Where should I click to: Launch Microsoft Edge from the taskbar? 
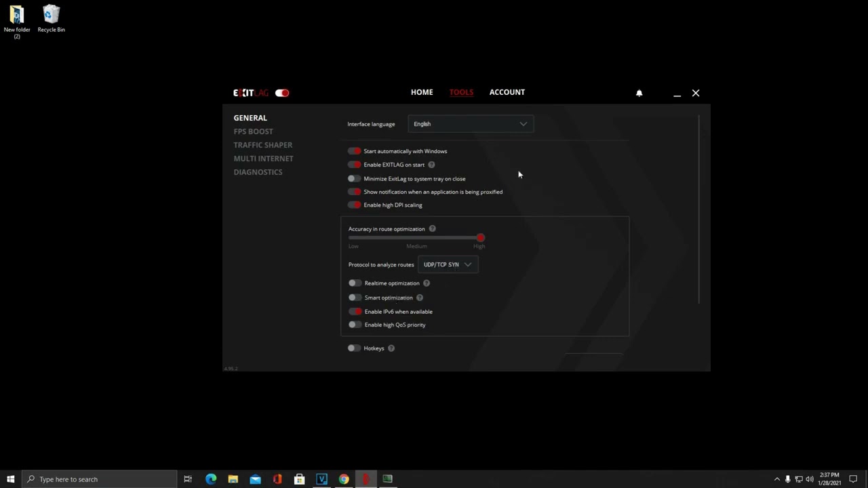[x=211, y=479]
